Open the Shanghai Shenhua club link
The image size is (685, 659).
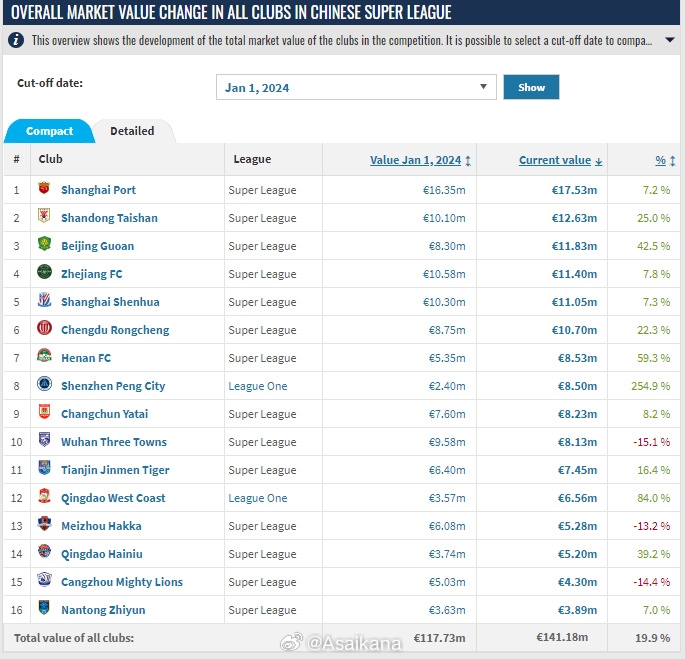click(x=110, y=302)
